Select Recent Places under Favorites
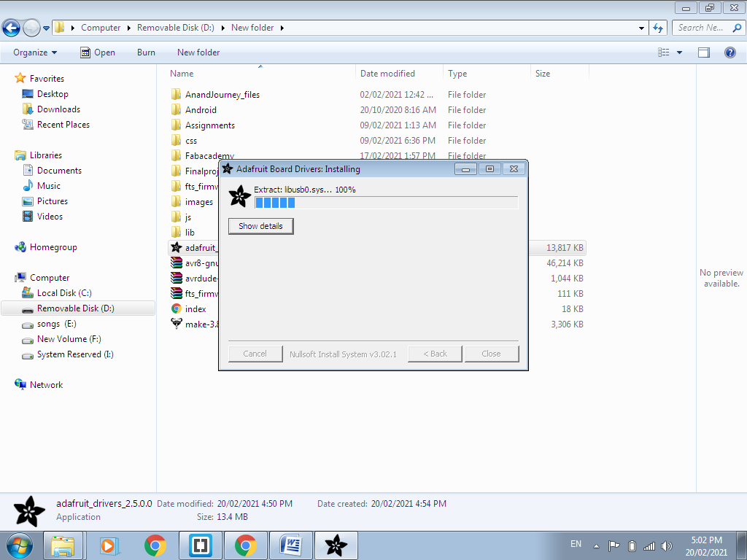Viewport: 747px width, 560px height. (x=63, y=124)
